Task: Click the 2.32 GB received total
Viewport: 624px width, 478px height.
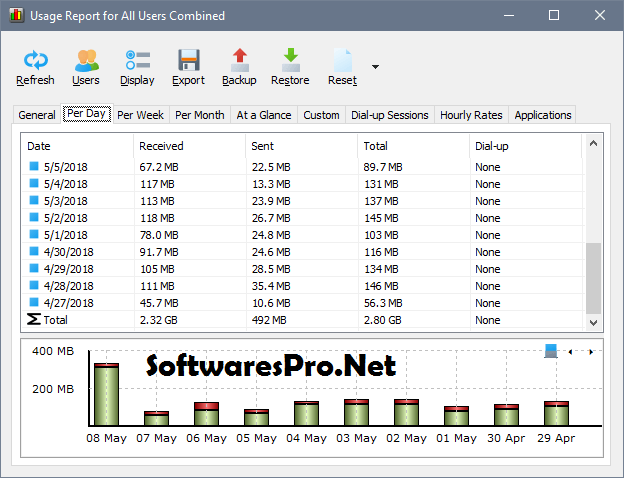Action: (x=158, y=320)
